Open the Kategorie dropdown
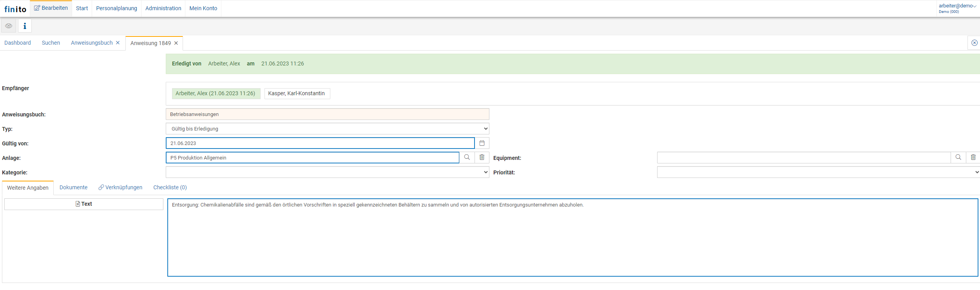 pyautogui.click(x=327, y=172)
